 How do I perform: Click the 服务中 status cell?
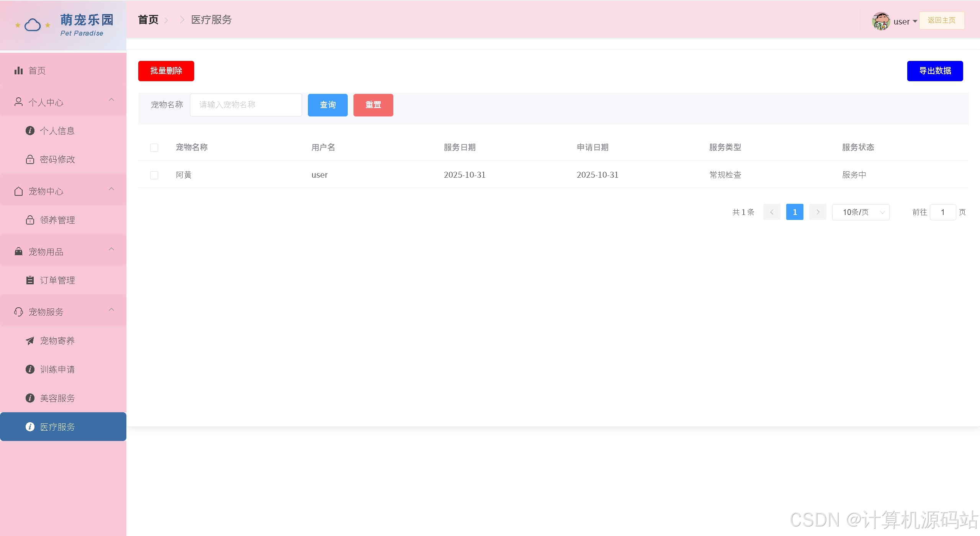coord(854,175)
